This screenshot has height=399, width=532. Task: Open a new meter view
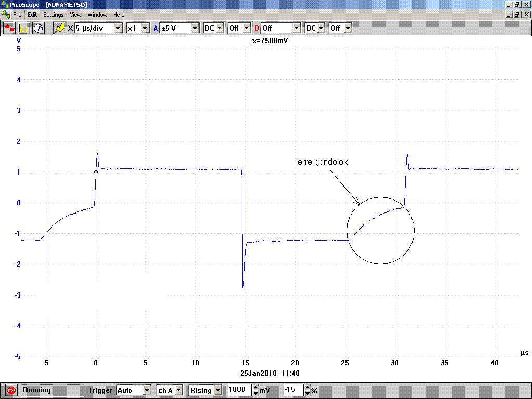pyautogui.click(x=38, y=28)
